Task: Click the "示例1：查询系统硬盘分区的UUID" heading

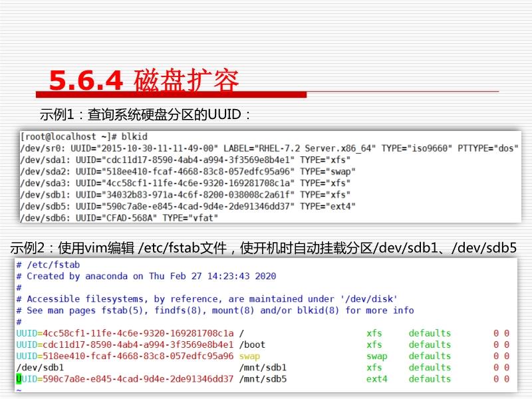Action: [x=145, y=114]
